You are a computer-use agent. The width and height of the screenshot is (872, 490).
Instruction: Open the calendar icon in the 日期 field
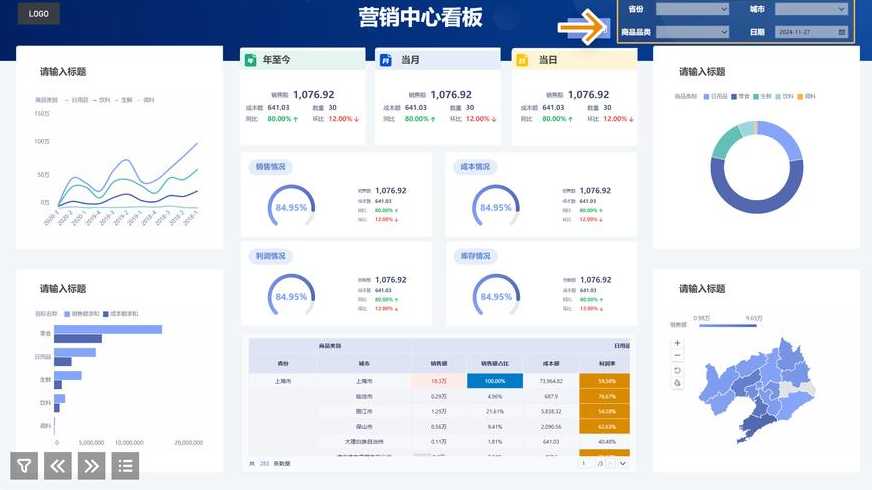click(842, 32)
